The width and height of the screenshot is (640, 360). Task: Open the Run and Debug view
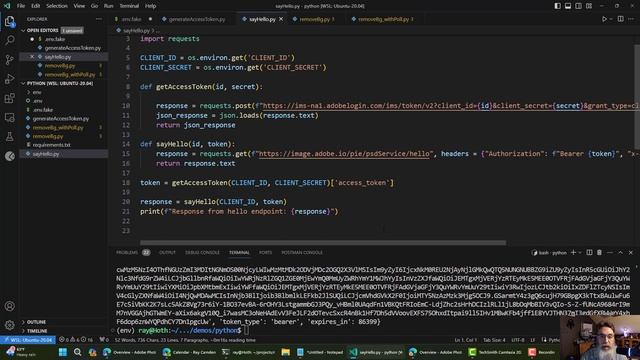(x=9, y=79)
